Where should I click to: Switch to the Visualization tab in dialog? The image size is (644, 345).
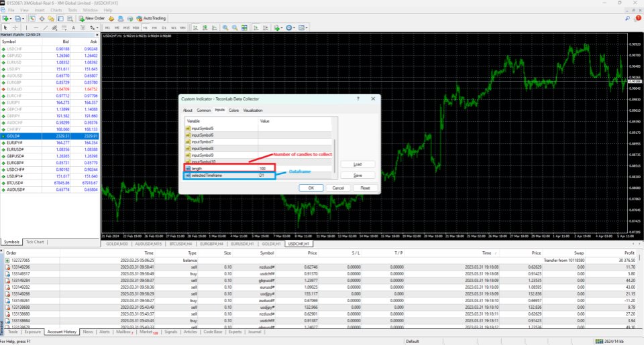tap(253, 111)
